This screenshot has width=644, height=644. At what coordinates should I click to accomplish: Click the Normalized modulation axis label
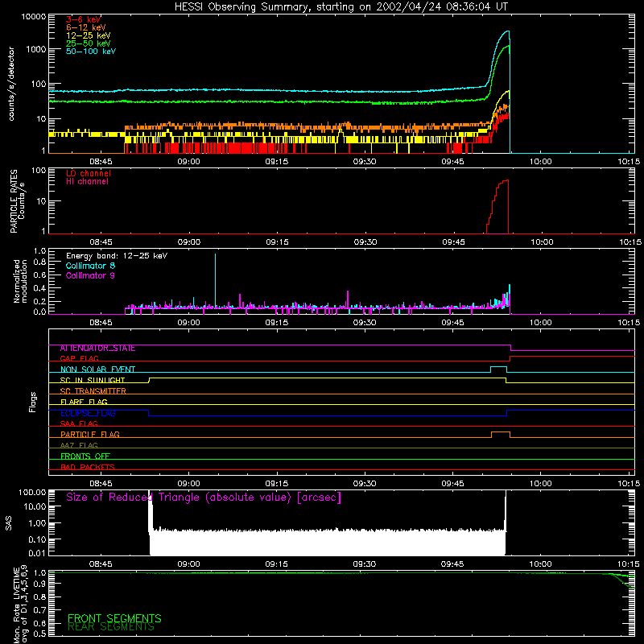20,281
